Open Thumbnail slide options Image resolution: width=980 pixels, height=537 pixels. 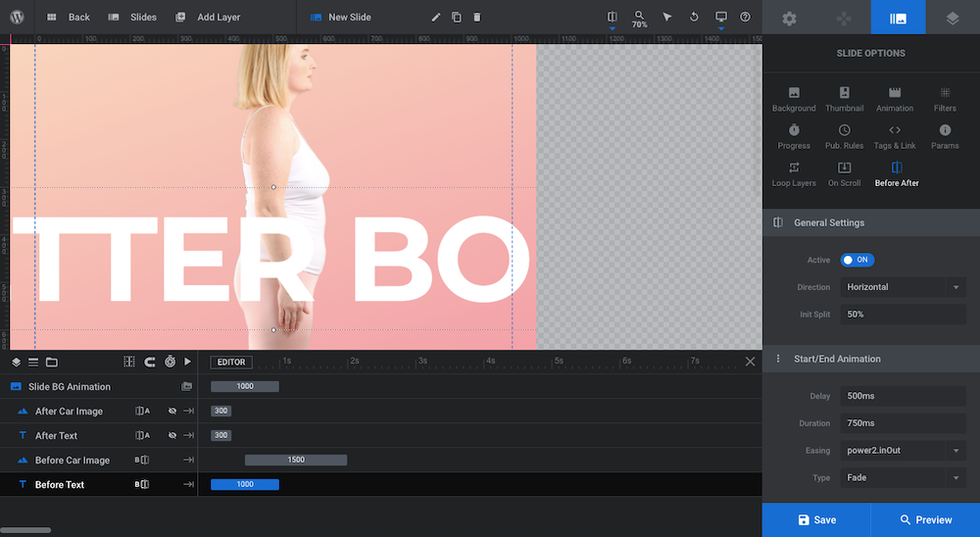tap(845, 99)
